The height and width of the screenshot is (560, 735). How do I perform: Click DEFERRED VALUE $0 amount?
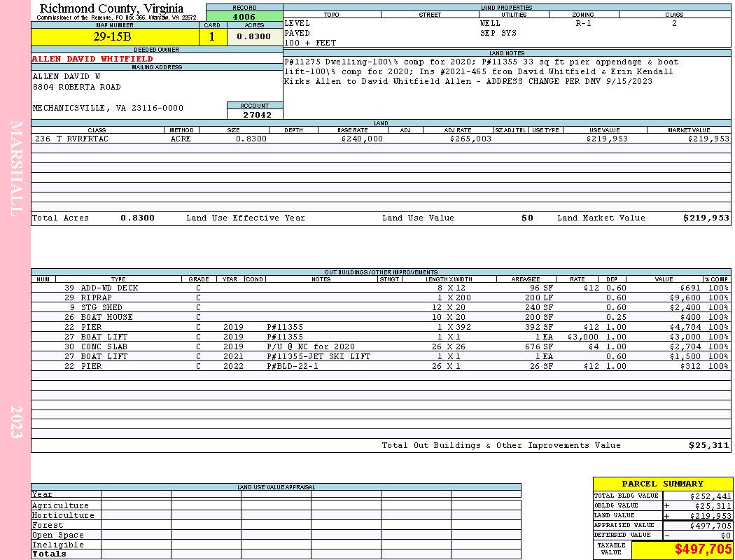point(726,535)
